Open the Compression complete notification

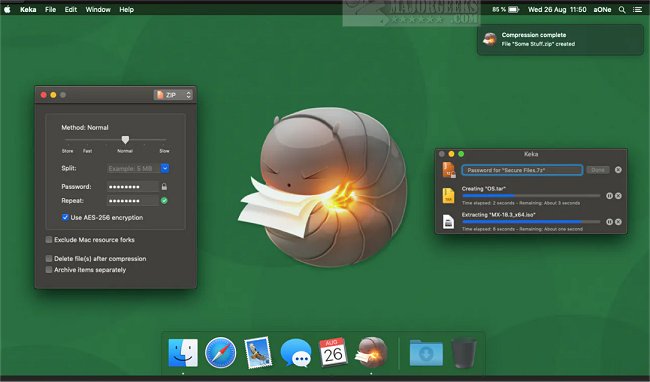coord(560,39)
